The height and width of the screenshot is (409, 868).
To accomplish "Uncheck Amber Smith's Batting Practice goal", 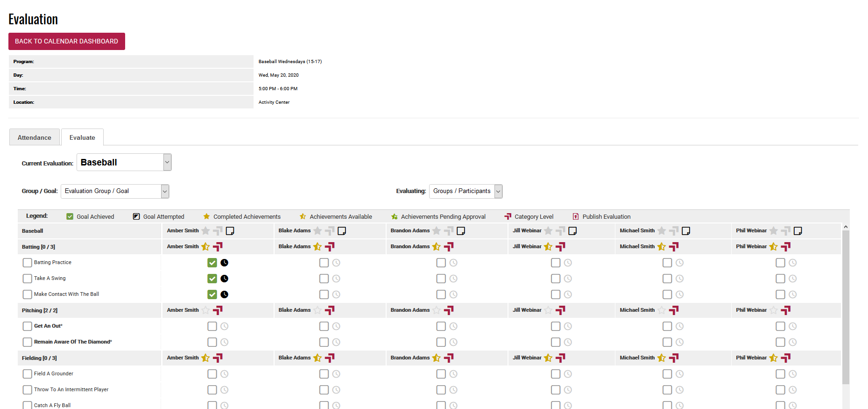I will click(x=212, y=263).
